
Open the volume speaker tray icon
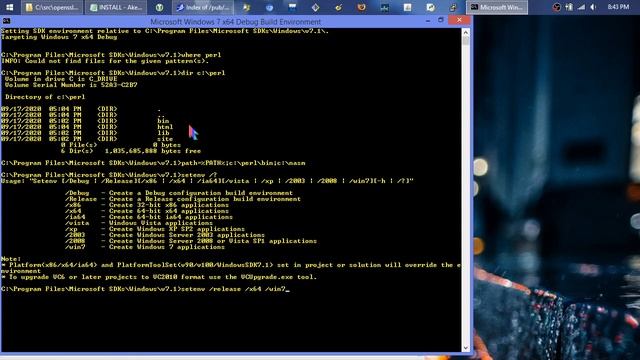tap(593, 7)
